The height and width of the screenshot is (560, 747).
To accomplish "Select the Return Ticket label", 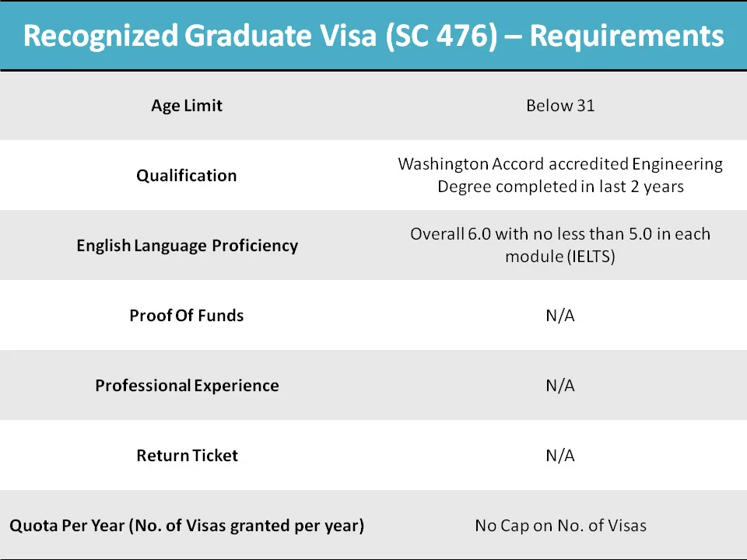I will (188, 455).
